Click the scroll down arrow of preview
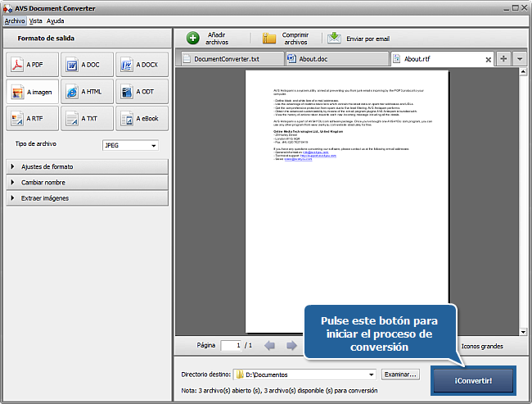Viewport: 532px width, 404px height. tap(523, 332)
